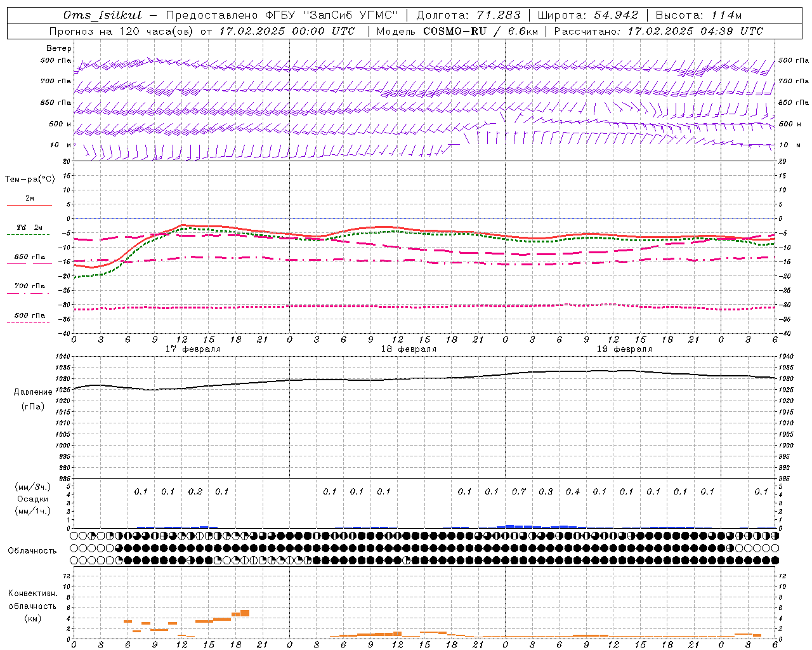Click the dotted line sample under 500 гПа legend

click(29, 322)
